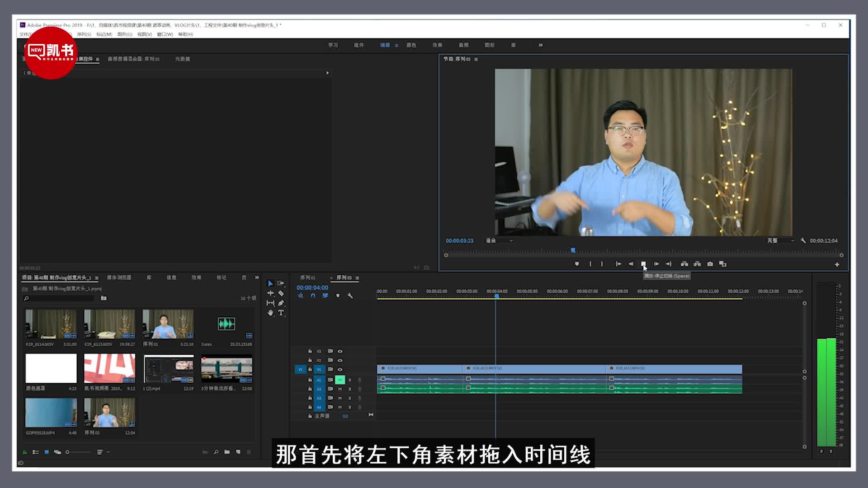The image size is (868, 488).
Task: Click the New Bin folder icon
Action: click(x=227, y=452)
